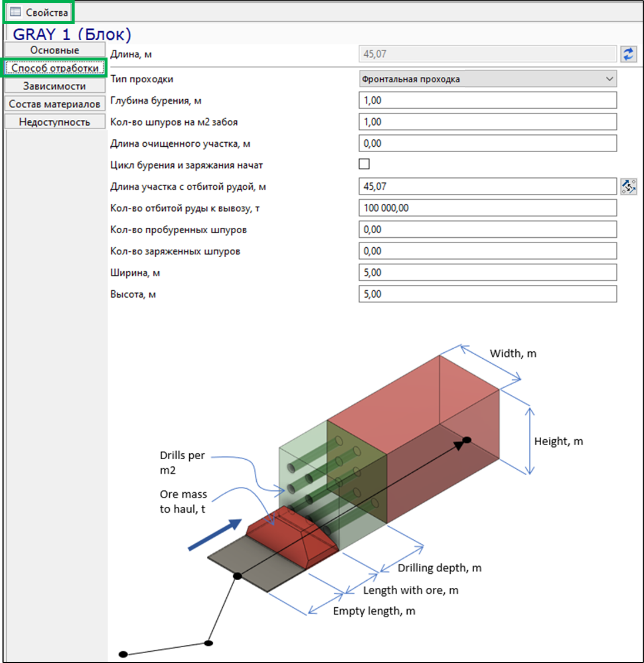Viewport: 644px width, 663px height.
Task: Switch to the Основные tab
Action: pos(55,50)
